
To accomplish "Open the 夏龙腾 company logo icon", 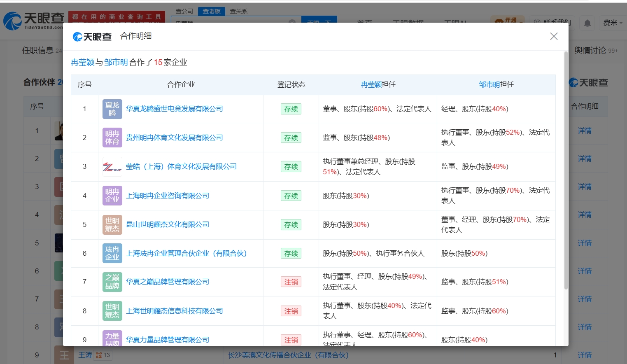I will [112, 109].
